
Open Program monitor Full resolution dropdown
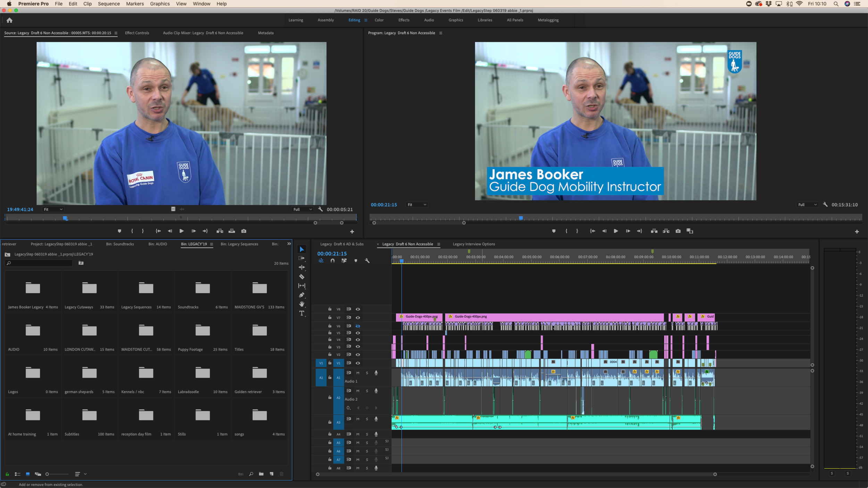807,204
